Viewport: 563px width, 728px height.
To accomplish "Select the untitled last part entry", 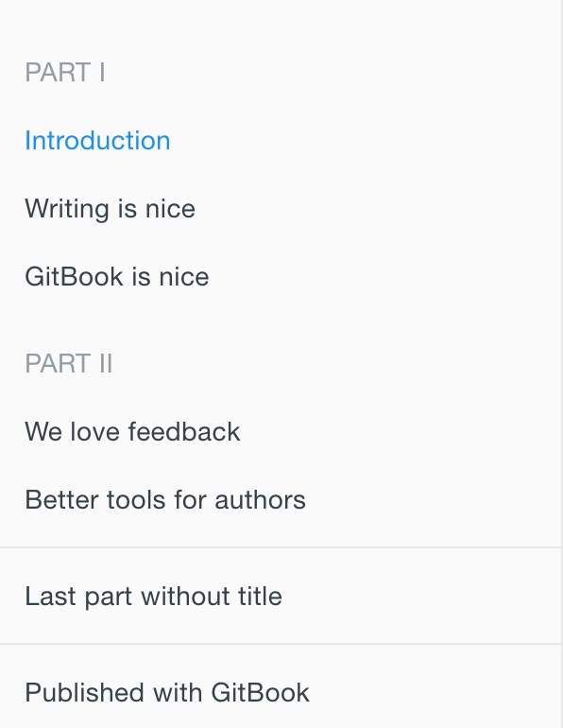I will [153, 597].
